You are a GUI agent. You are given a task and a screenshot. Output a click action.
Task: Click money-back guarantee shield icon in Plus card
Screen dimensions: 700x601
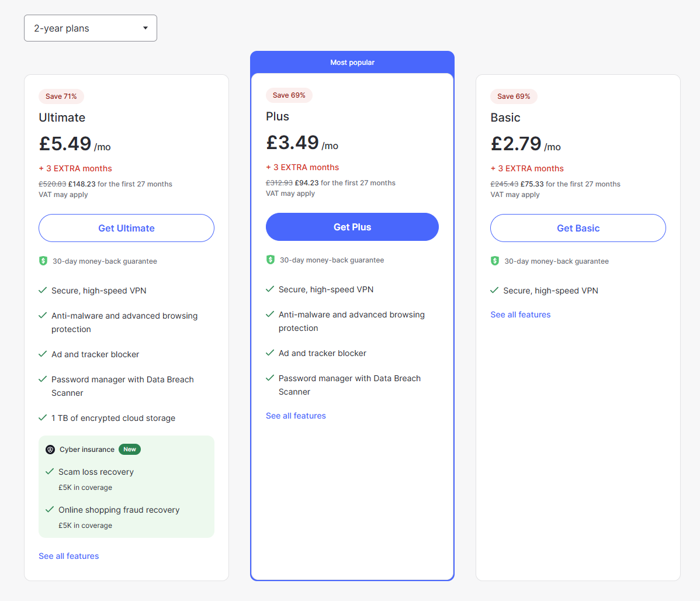click(x=271, y=260)
